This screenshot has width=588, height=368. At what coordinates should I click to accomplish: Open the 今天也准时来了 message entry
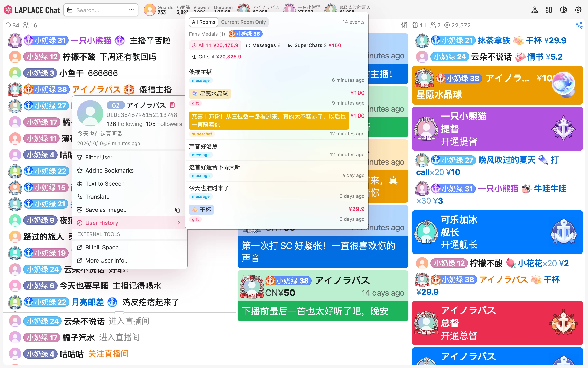click(277, 192)
